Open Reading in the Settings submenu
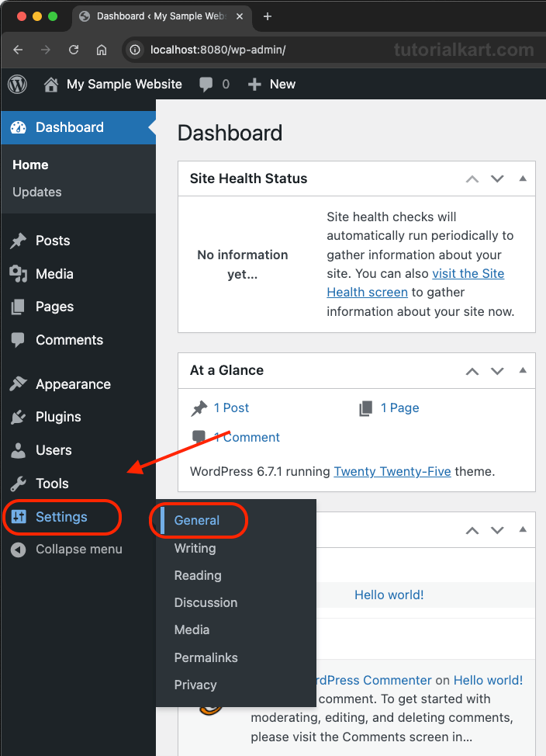 [x=198, y=575]
